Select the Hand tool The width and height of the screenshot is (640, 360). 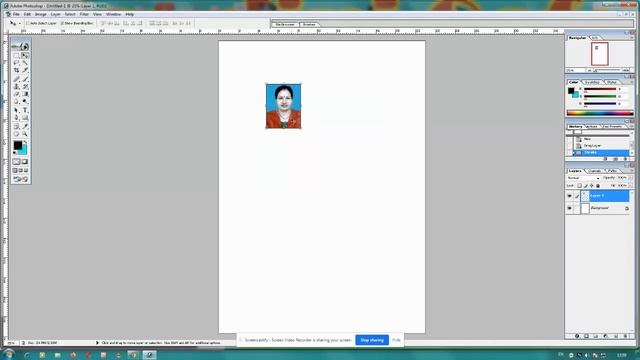(x=16, y=134)
